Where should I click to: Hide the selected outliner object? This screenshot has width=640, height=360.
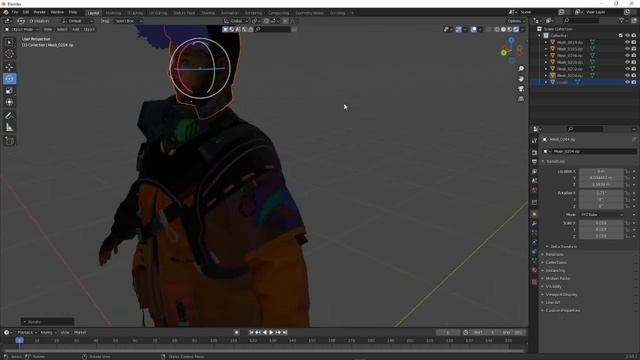627,82
